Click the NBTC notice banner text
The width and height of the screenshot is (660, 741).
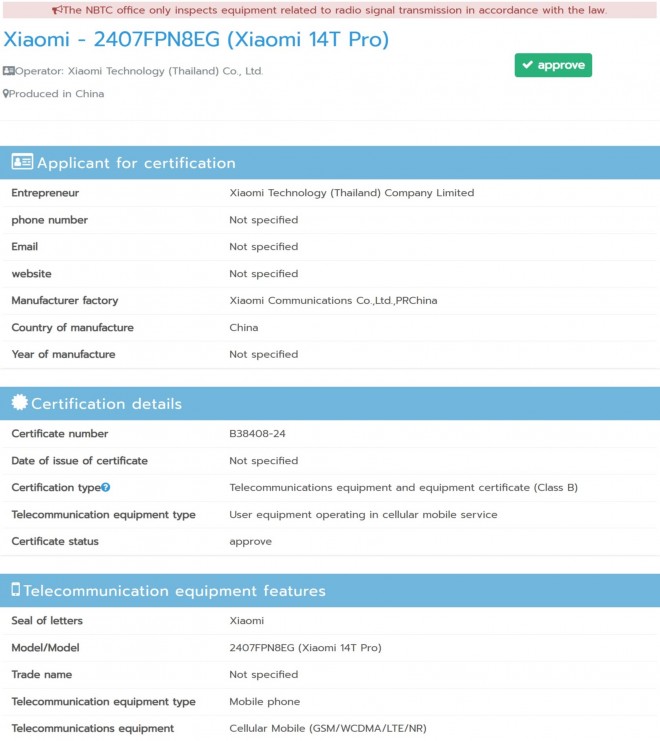click(x=335, y=10)
